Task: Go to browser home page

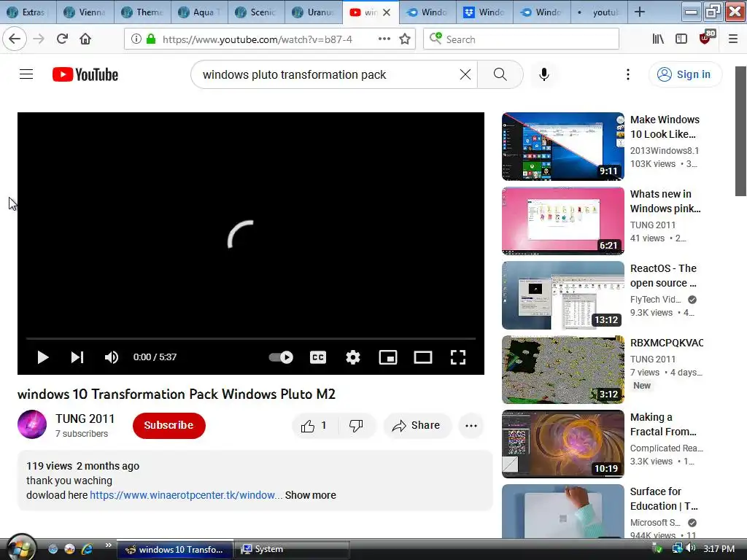Action: coord(85,39)
